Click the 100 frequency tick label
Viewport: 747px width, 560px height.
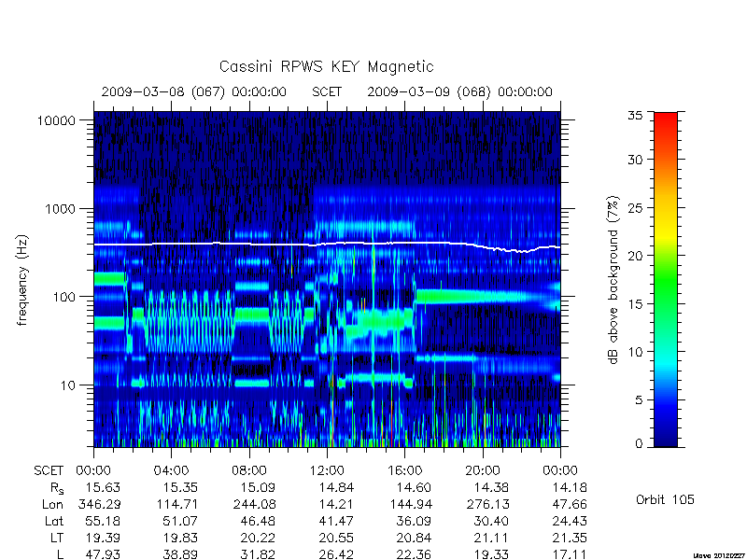(64, 297)
